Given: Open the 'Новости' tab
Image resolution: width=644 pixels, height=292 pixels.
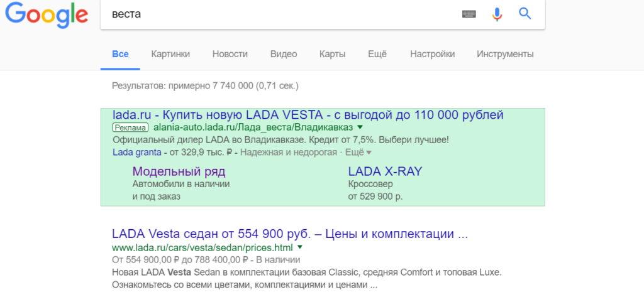Looking at the screenshot, I should tap(230, 54).
